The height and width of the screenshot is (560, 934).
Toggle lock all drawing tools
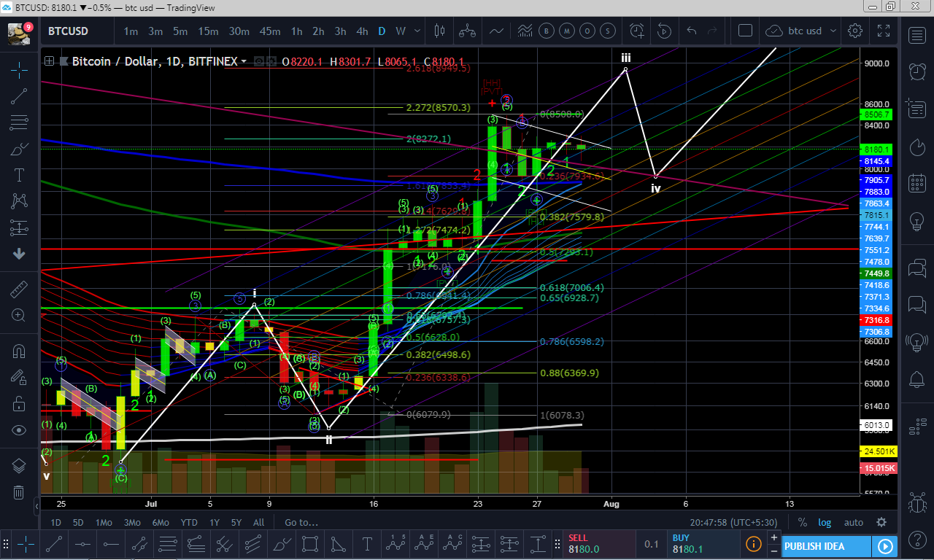click(19, 403)
